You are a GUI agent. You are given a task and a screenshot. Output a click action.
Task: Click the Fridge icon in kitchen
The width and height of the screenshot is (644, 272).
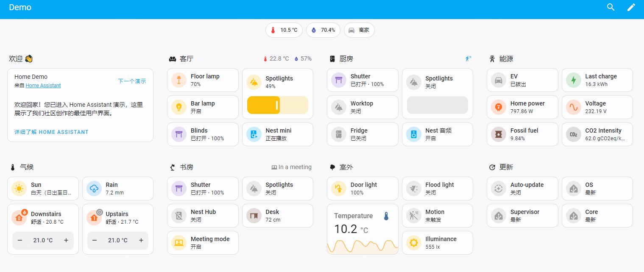pyautogui.click(x=338, y=134)
